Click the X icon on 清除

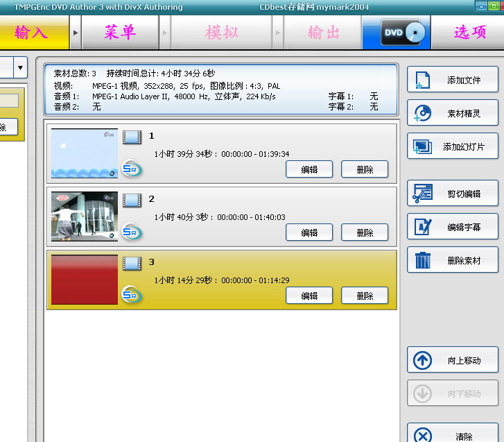[423, 435]
